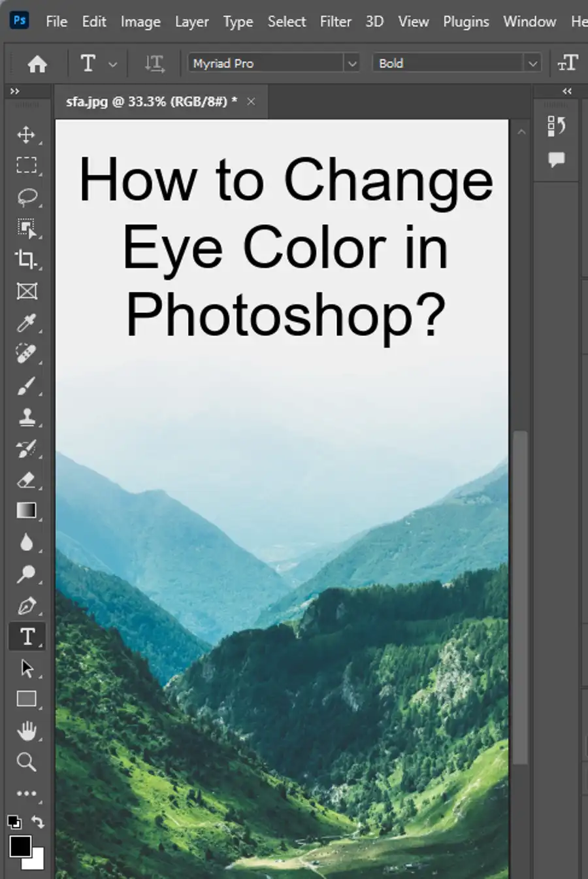Select the Blur tool
The height and width of the screenshot is (879, 588).
point(26,542)
